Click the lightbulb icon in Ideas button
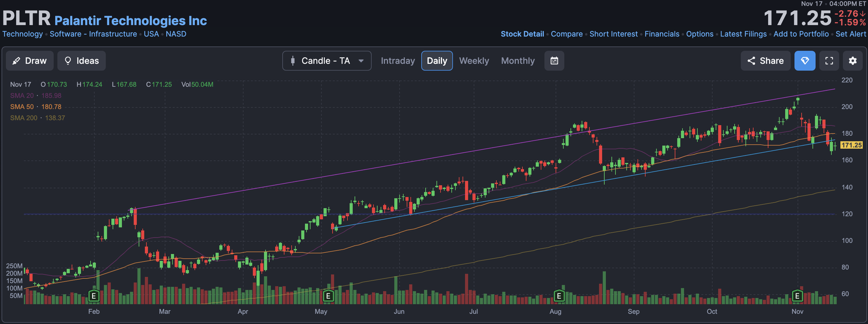Screen dimensions: 868x324 (x=68, y=61)
